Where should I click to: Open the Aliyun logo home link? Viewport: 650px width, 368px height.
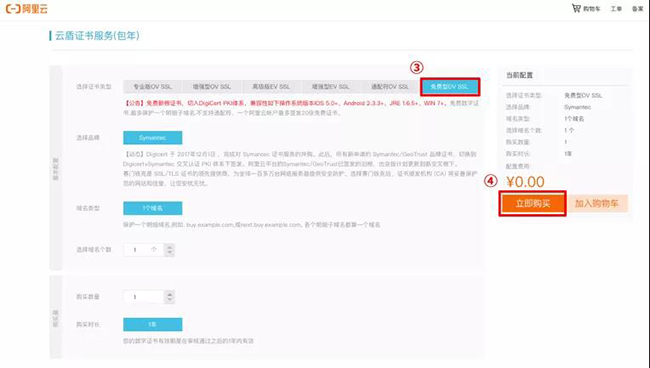click(x=27, y=8)
